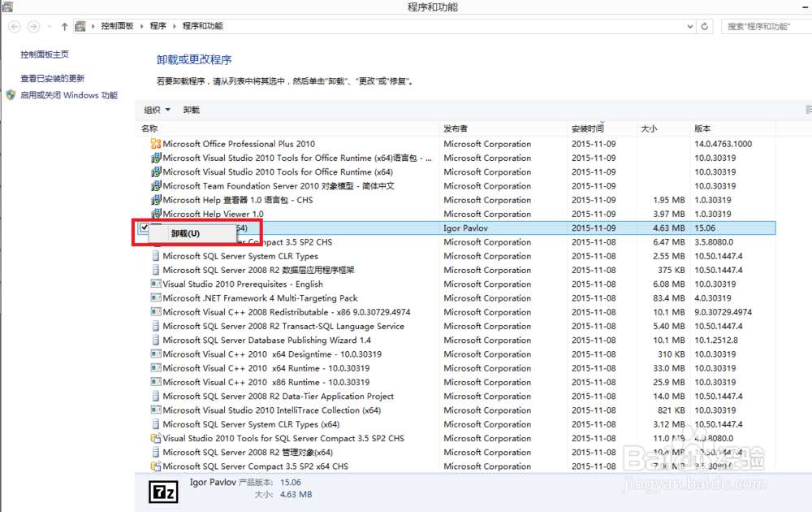Click Visual C++ 2010 x64 Runtime icon
The image size is (812, 512).
(155, 367)
